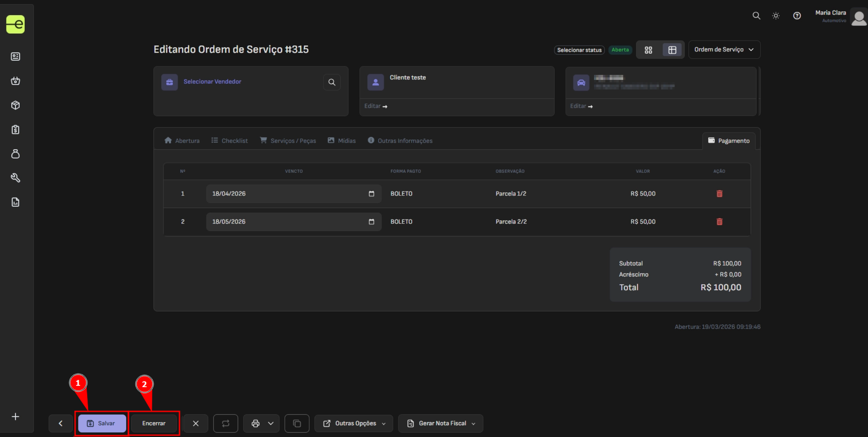868x437 pixels.
Task: Open the wrench tools sidebar icon
Action: click(15, 178)
